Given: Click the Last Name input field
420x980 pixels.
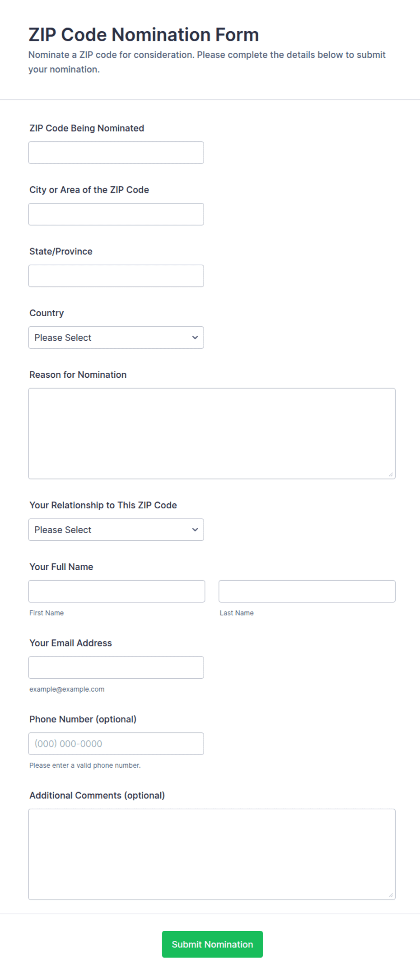Looking at the screenshot, I should point(307,591).
